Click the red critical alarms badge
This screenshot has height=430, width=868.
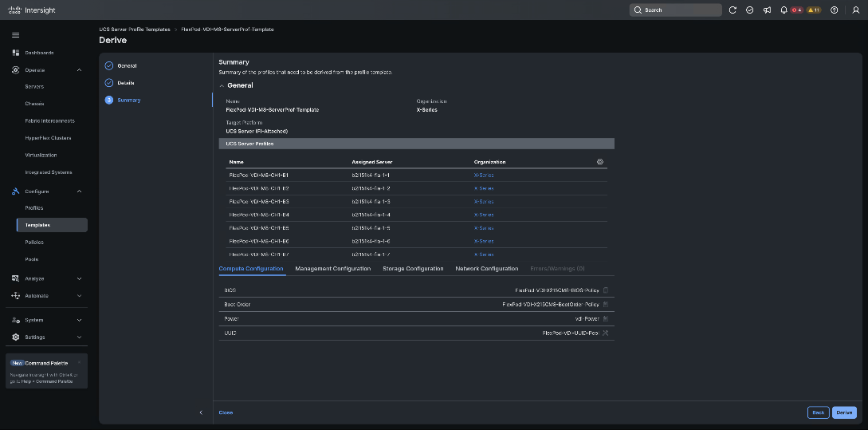[x=796, y=10]
